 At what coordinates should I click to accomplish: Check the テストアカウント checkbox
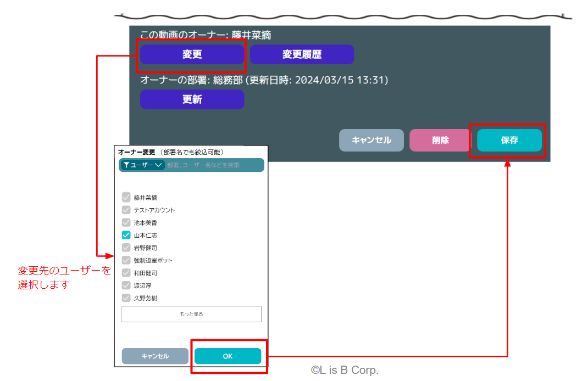pos(126,210)
